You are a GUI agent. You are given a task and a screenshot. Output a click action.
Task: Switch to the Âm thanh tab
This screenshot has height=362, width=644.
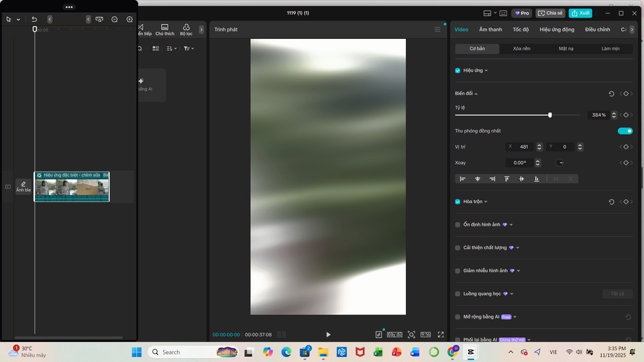(x=490, y=29)
